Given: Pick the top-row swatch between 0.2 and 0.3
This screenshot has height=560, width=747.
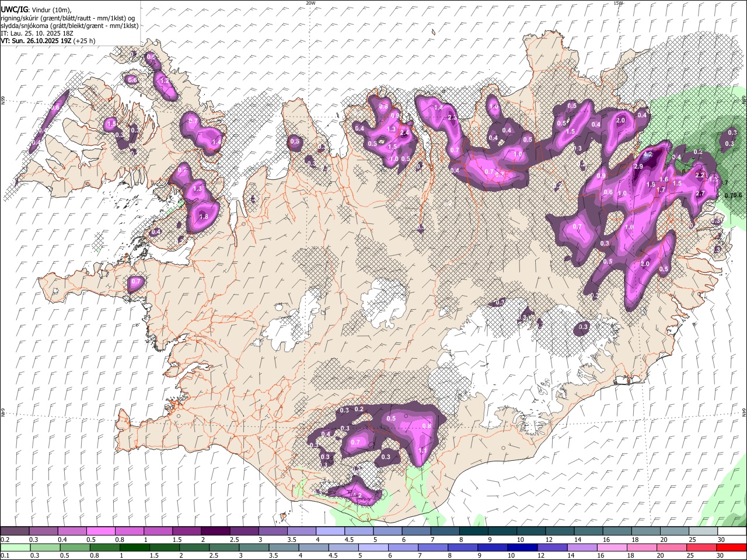Looking at the screenshot, I should pos(15,531).
